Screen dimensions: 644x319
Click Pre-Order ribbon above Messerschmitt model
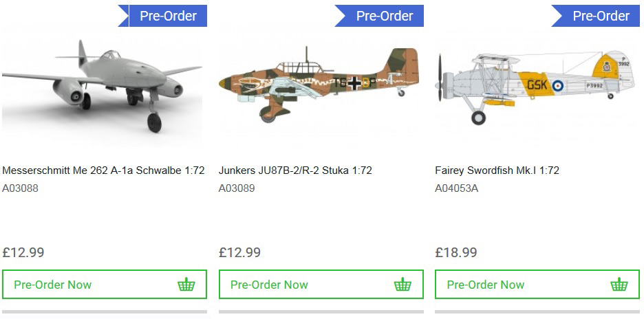point(167,16)
